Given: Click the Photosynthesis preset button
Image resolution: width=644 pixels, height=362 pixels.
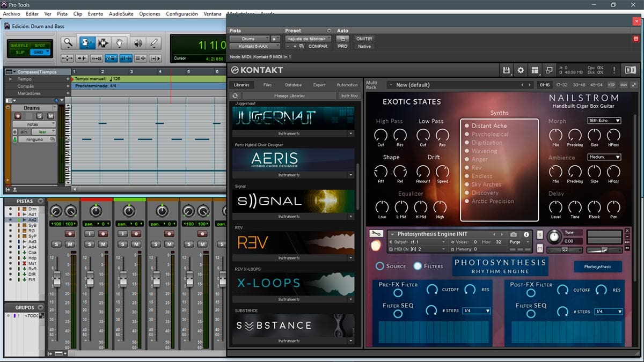Looking at the screenshot, I should pyautogui.click(x=597, y=267).
